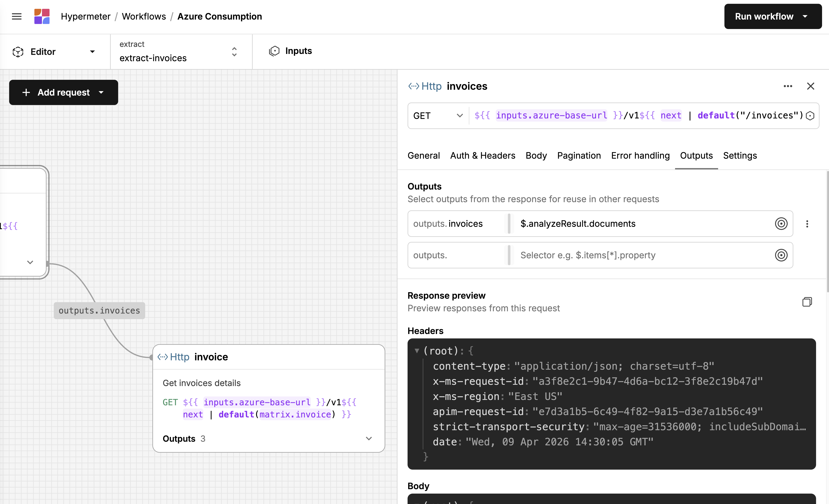Click target selector icon on empty output row

tap(781, 255)
